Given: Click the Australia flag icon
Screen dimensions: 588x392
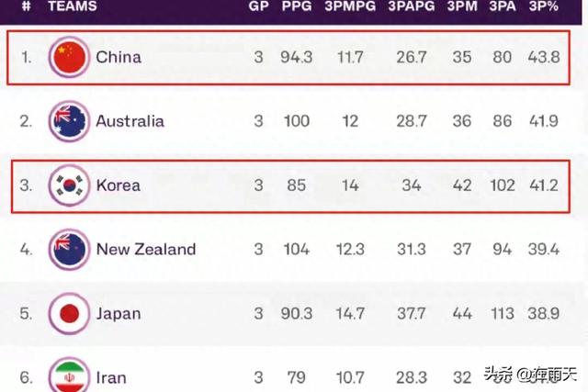Looking at the screenshot, I should point(69,121).
